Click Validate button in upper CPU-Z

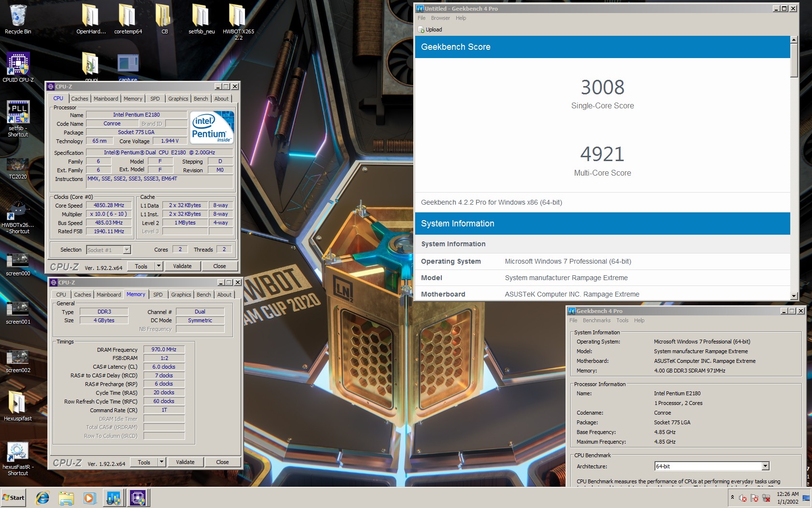click(x=182, y=266)
